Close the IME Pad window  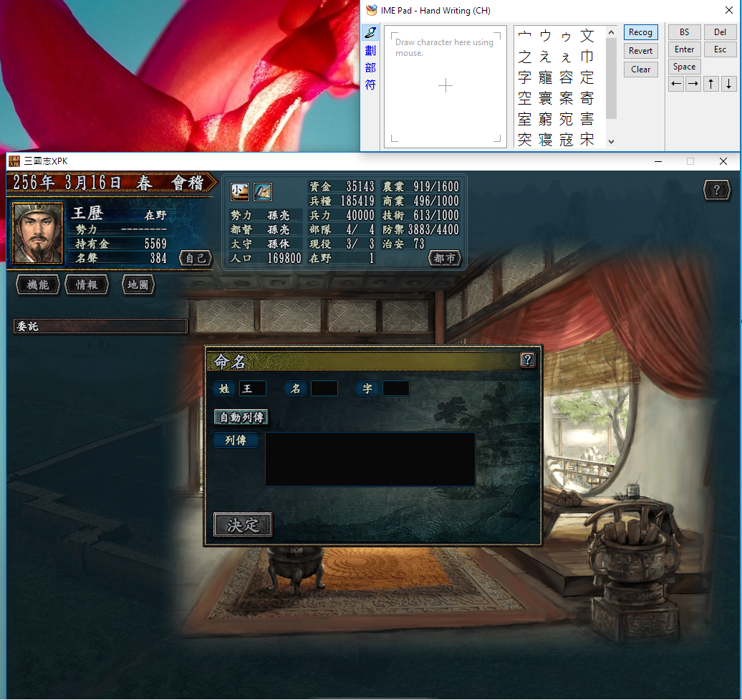pos(729,10)
